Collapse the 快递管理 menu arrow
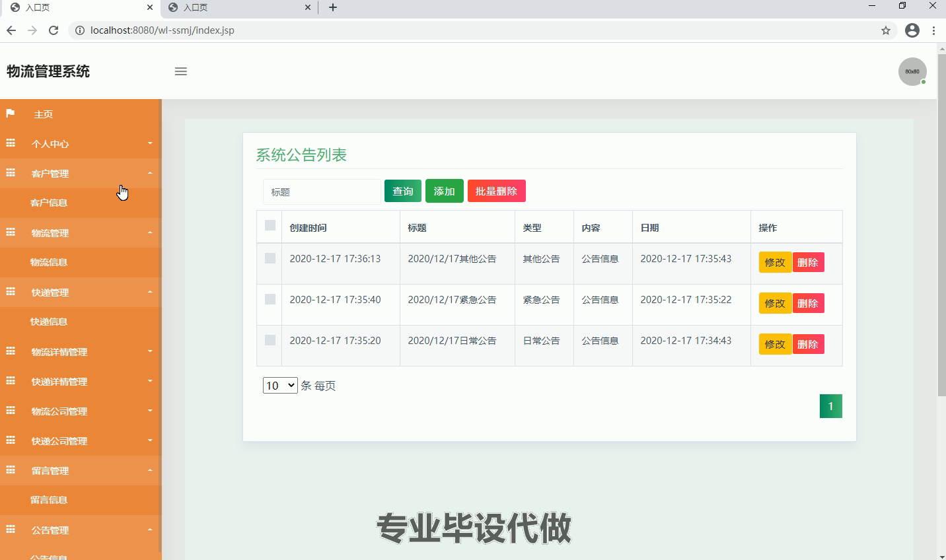Screen dimensions: 946x560 (150, 292)
